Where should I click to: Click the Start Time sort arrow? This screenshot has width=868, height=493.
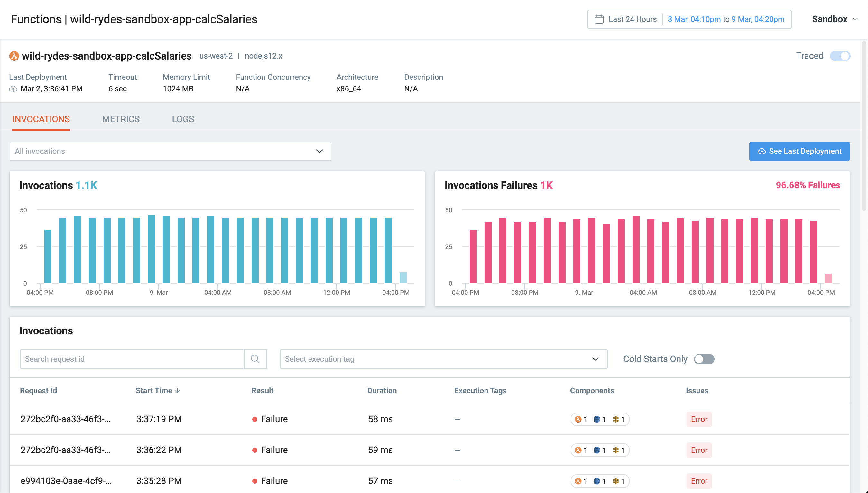[x=178, y=390]
